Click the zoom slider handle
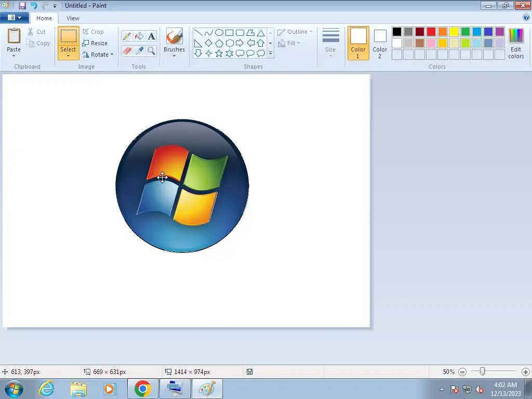The image size is (532, 399). [482, 371]
